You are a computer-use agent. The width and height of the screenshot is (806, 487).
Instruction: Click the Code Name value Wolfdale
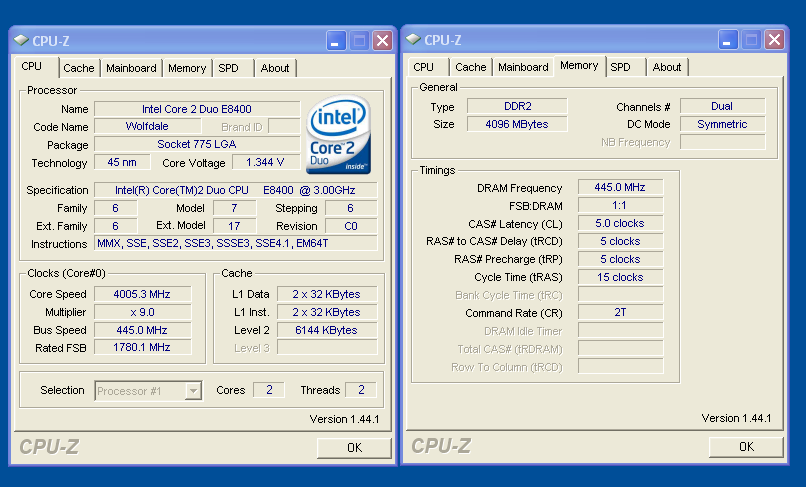point(147,126)
